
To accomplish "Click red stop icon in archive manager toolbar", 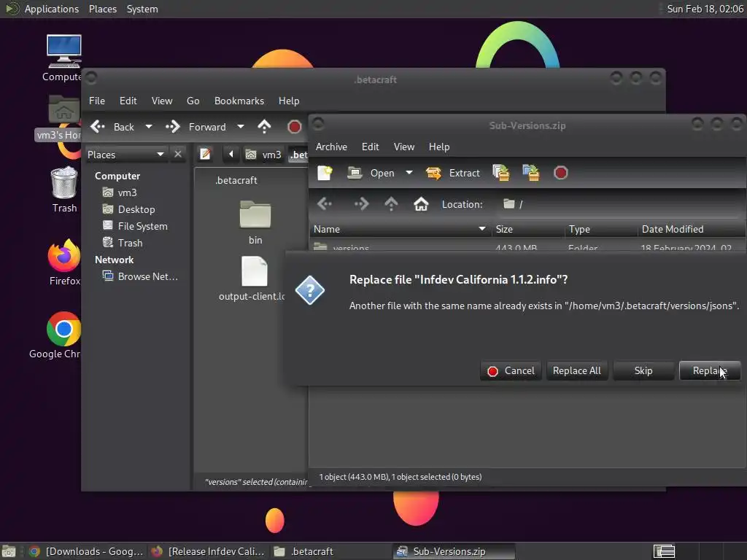I will [561, 173].
